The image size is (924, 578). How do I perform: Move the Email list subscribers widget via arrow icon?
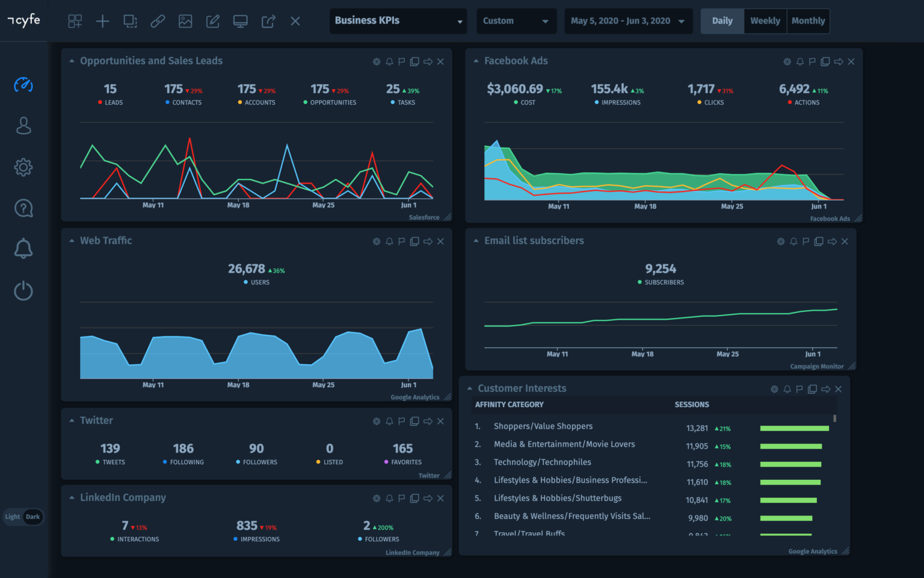(x=831, y=241)
